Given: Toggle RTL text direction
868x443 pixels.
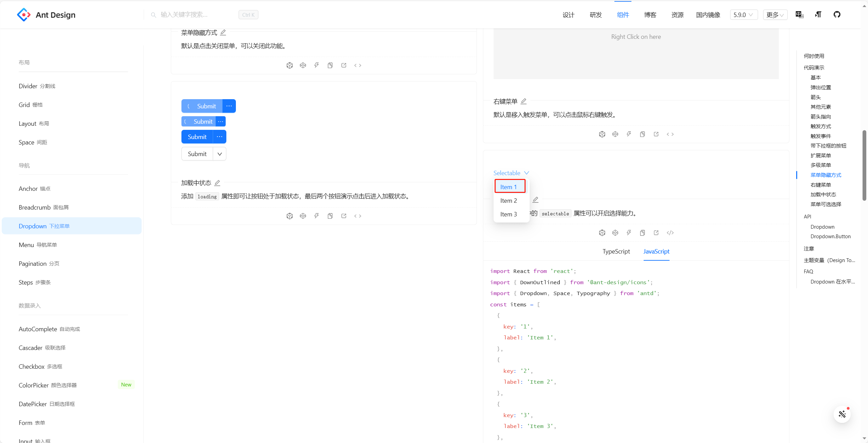Looking at the screenshot, I should coord(818,15).
